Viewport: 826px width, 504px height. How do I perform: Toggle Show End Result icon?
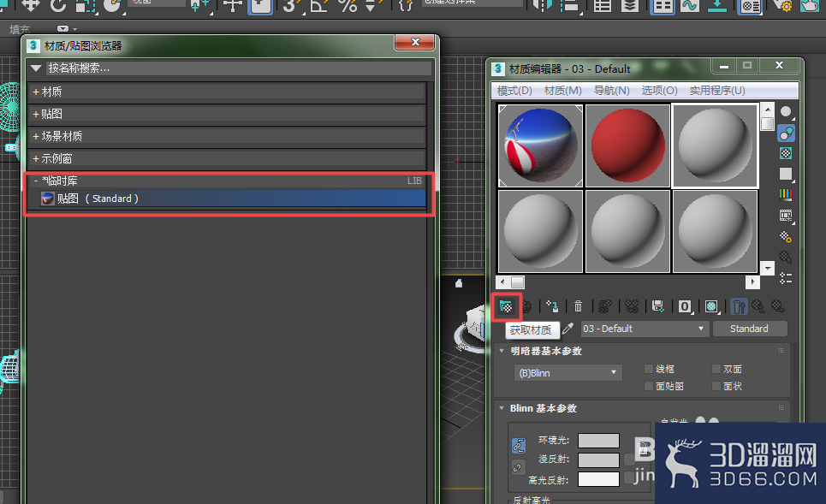[739, 306]
